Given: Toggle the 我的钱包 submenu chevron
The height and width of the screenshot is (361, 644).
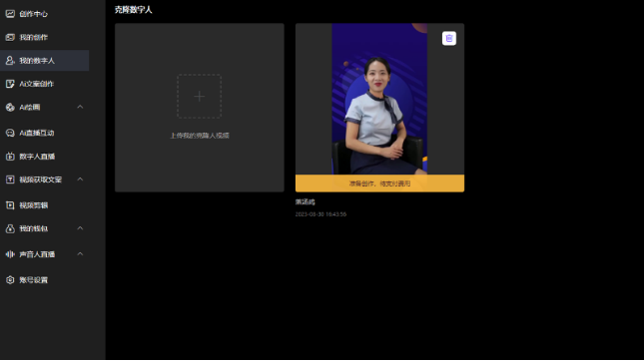Looking at the screenshot, I should coord(80,228).
